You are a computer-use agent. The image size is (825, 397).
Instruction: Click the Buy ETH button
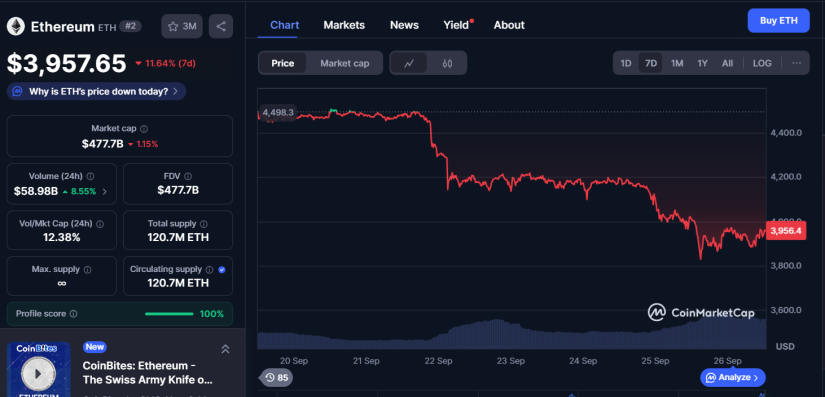779,21
